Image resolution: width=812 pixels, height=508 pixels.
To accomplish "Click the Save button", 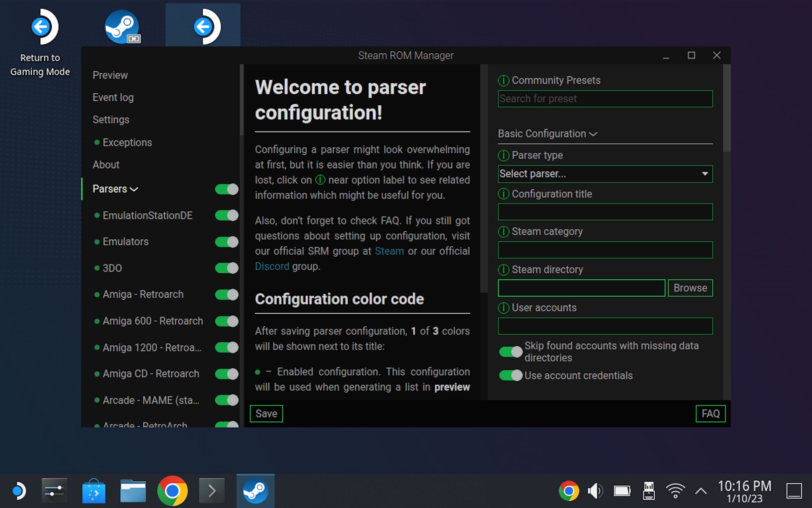I will tap(266, 414).
